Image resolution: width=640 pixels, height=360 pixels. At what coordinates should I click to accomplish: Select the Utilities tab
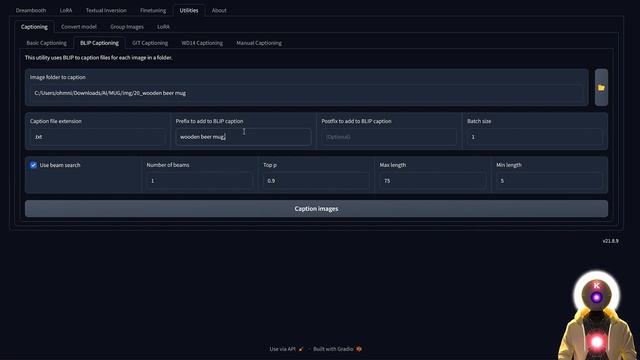click(189, 10)
